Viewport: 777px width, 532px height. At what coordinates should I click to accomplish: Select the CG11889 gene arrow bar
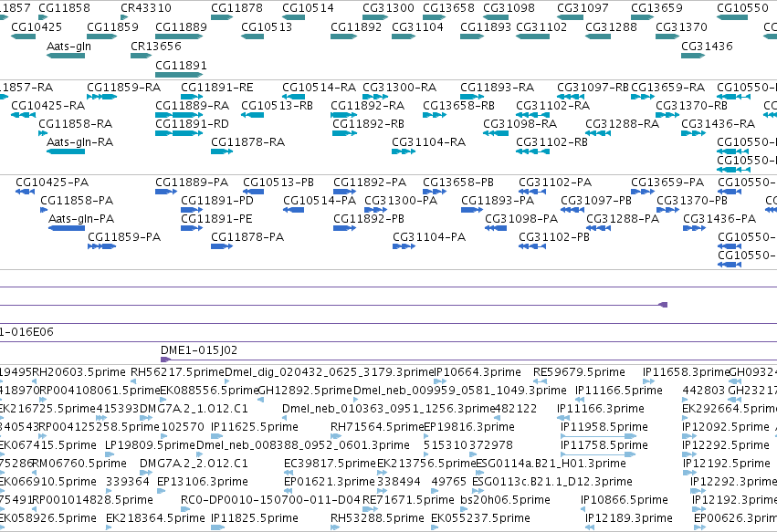click(x=179, y=37)
